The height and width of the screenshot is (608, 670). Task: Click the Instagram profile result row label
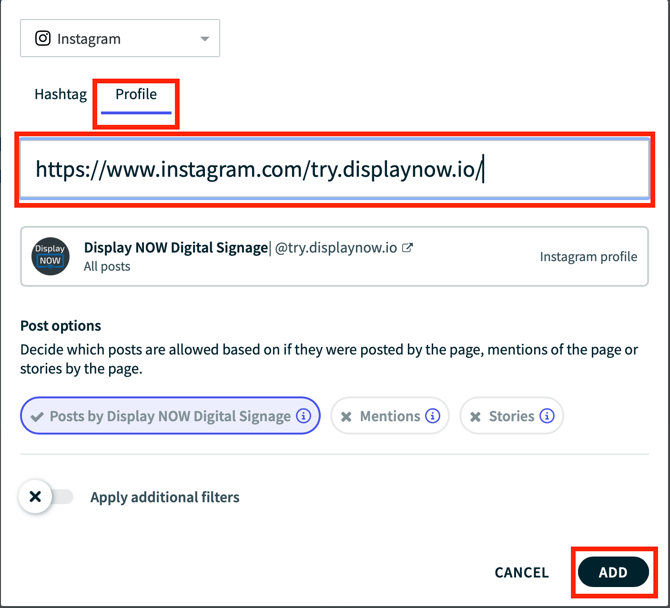pos(588,257)
